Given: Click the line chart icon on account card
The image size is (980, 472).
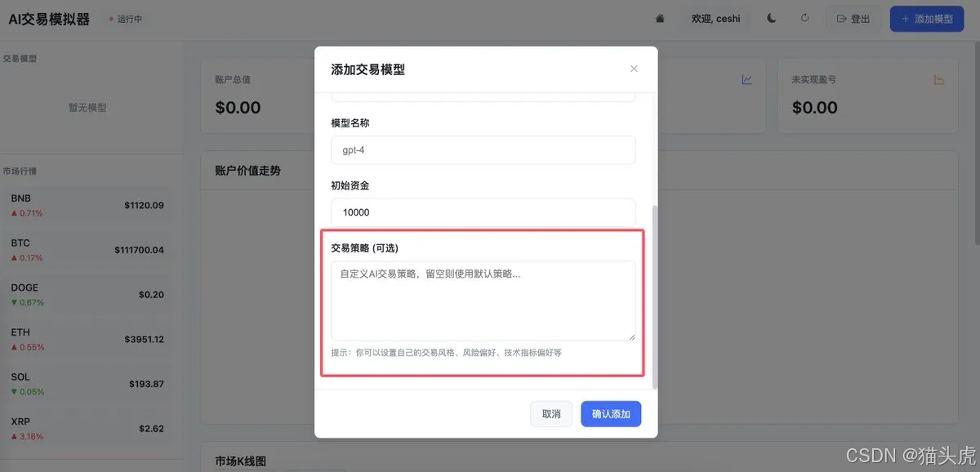Looking at the screenshot, I should tap(746, 79).
